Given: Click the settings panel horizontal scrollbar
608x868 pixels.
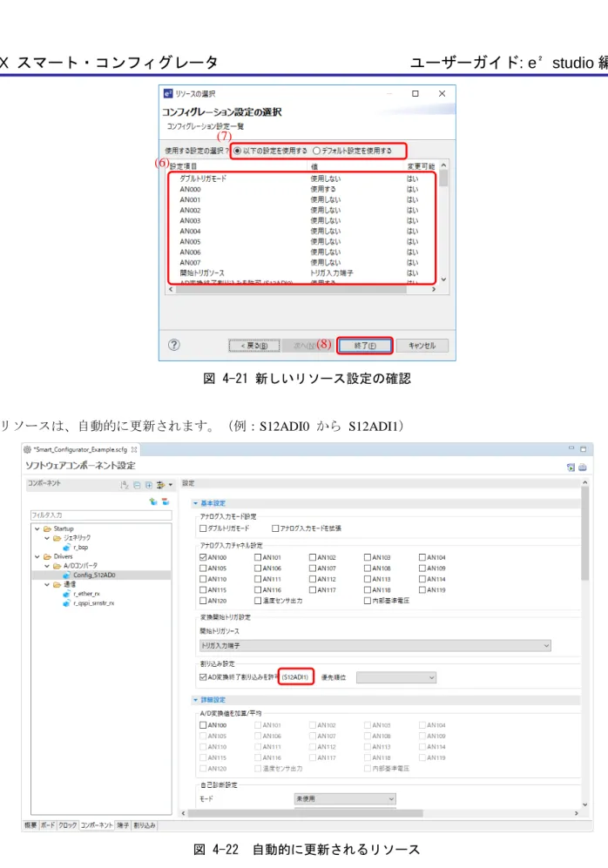Looking at the screenshot, I should click(306, 813).
